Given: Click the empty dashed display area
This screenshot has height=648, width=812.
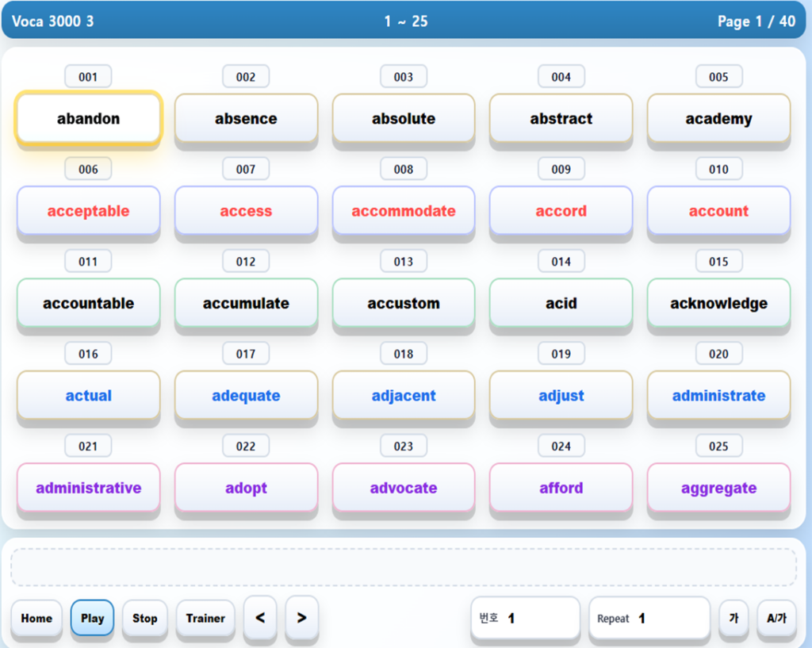Looking at the screenshot, I should point(404,568).
